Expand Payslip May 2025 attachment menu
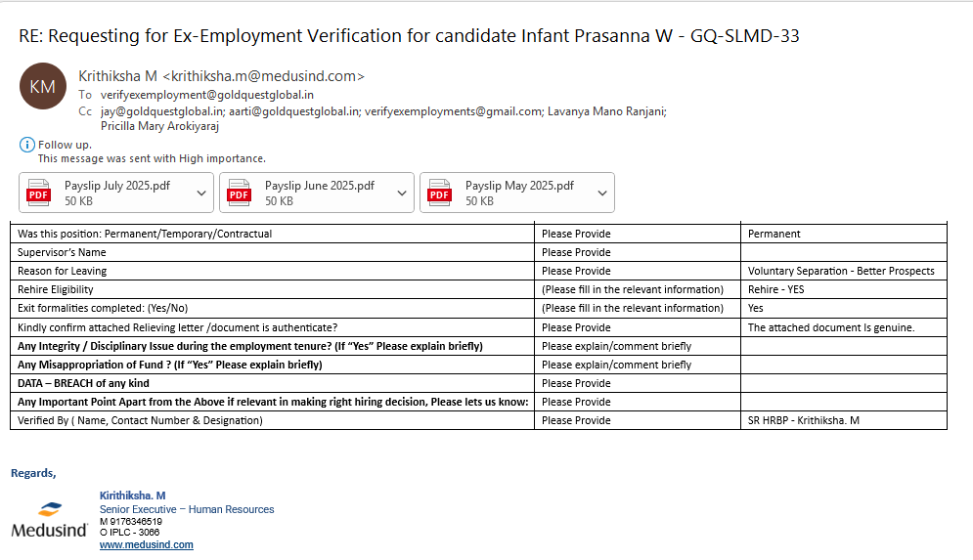The height and width of the screenshot is (560, 973). (x=602, y=193)
